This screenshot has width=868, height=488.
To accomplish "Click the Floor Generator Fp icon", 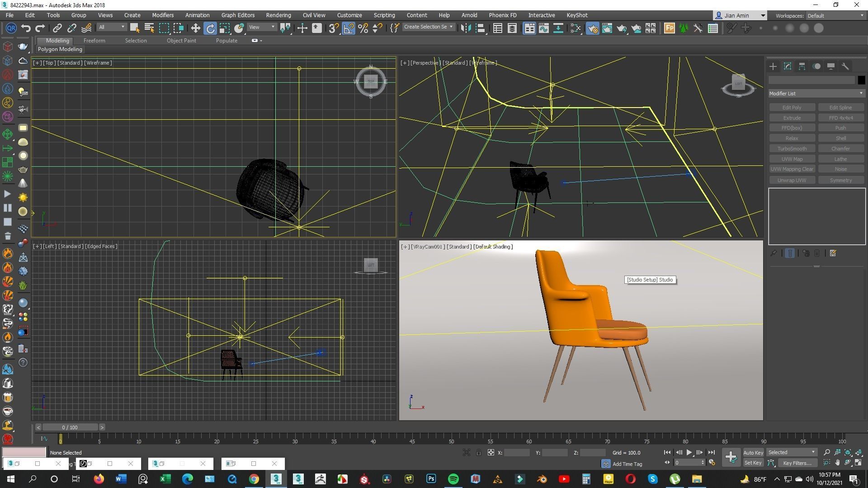I will point(669,28).
